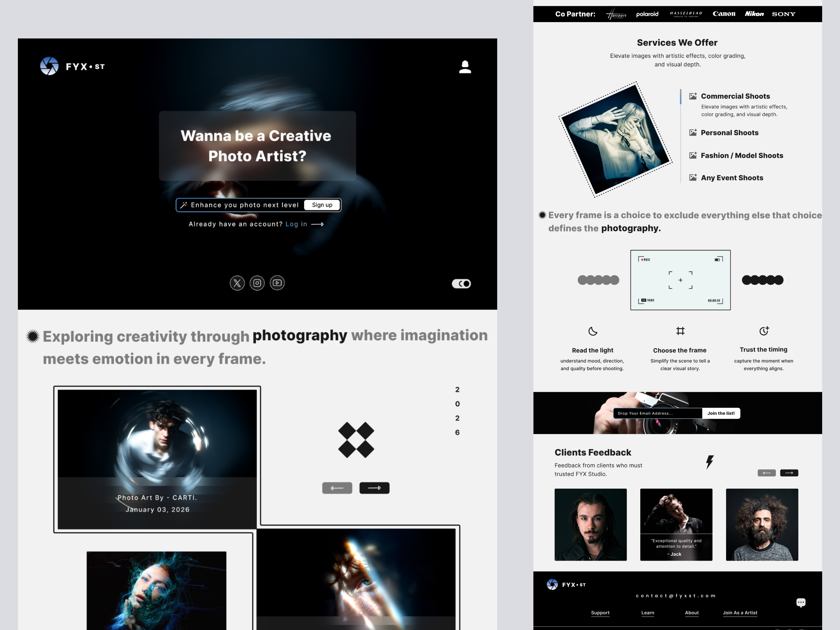Select the 'Read the light' moon icon
This screenshot has height=630, width=840.
(x=592, y=331)
